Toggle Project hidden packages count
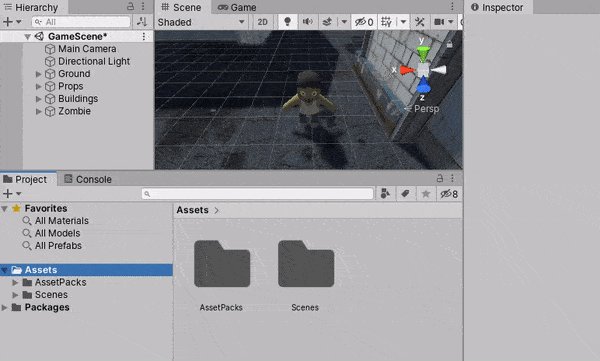The width and height of the screenshot is (600, 361). point(449,194)
